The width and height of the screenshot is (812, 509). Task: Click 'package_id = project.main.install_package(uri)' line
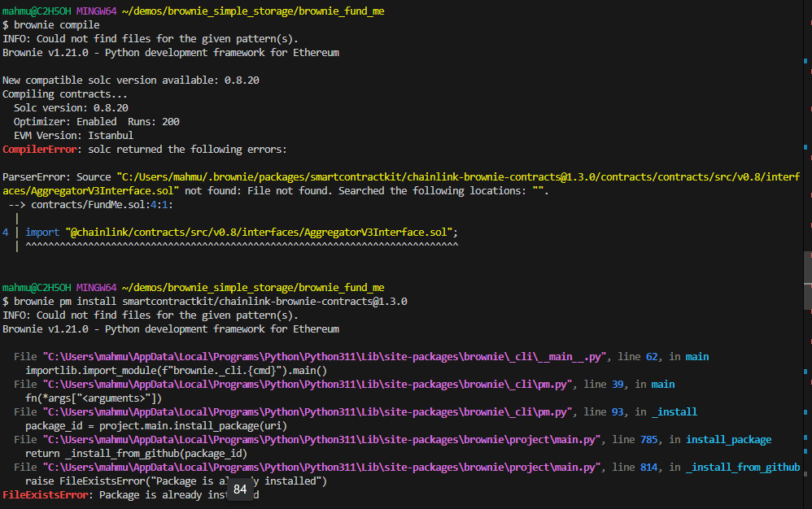(156, 426)
